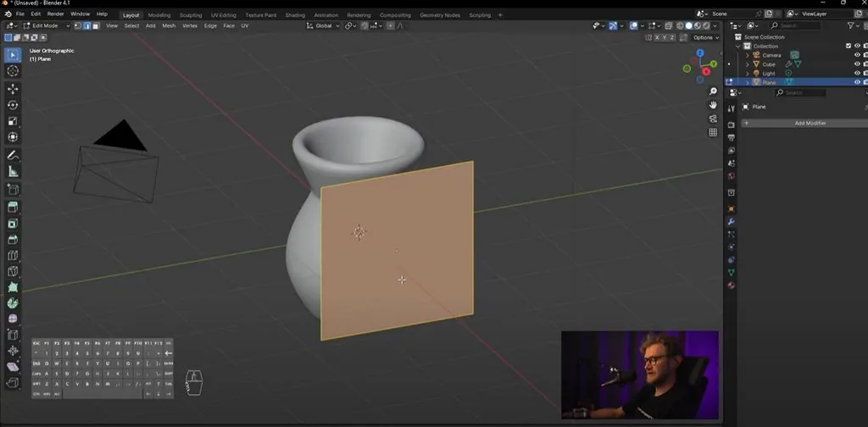Click the Add Modifier button
Viewport: 868px width, 427px height.
805,123
